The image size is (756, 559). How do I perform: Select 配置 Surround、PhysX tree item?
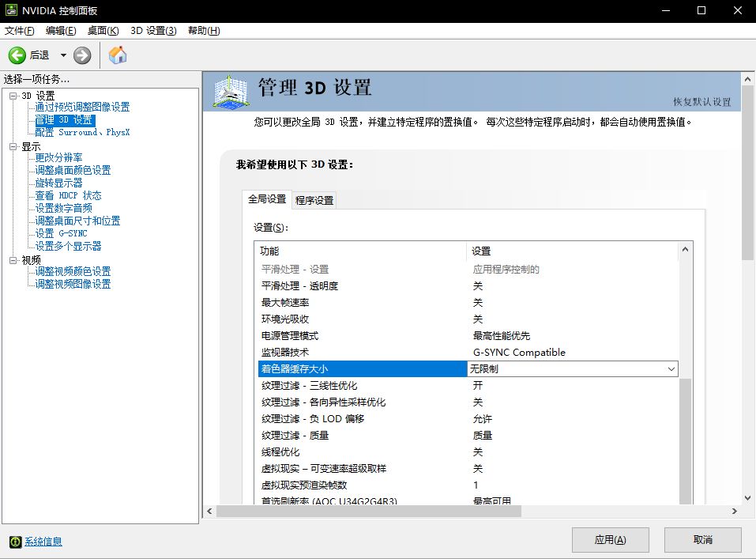pyautogui.click(x=82, y=132)
